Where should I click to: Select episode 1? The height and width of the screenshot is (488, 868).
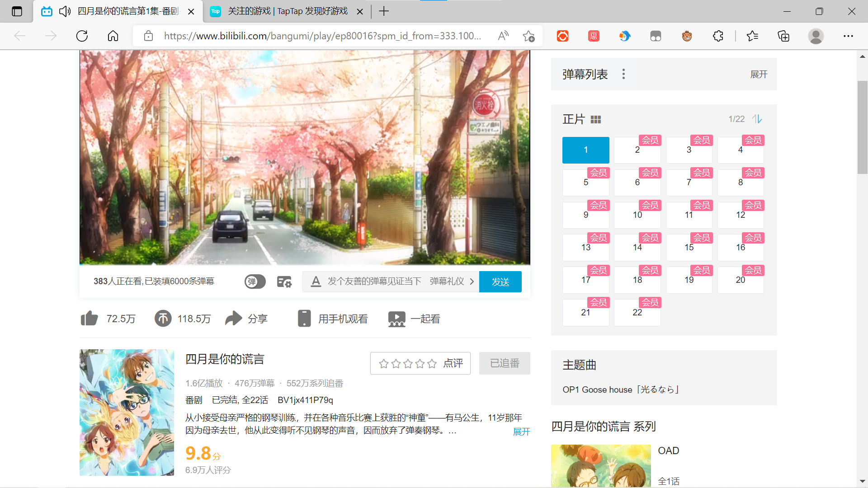click(x=585, y=150)
